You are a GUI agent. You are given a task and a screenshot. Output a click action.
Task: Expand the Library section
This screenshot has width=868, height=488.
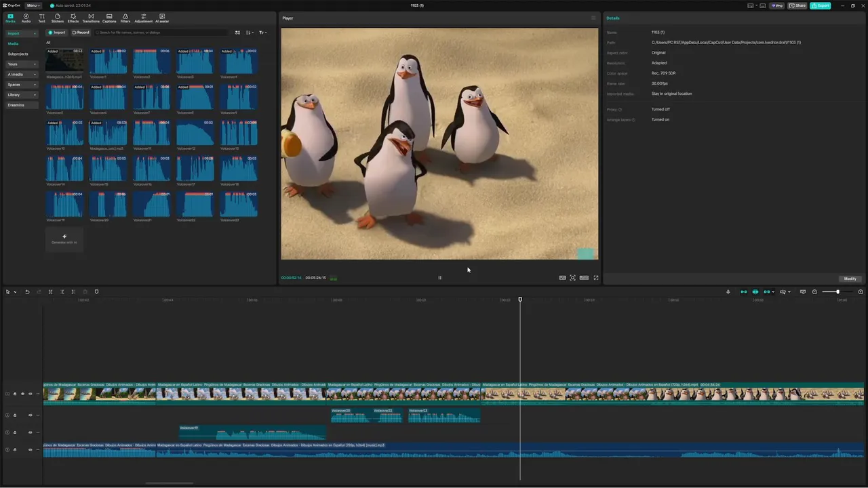(x=22, y=95)
